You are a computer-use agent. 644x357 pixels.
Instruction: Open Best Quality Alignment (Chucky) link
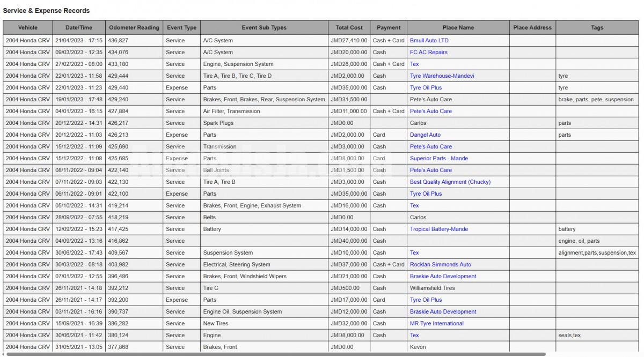[450, 182]
